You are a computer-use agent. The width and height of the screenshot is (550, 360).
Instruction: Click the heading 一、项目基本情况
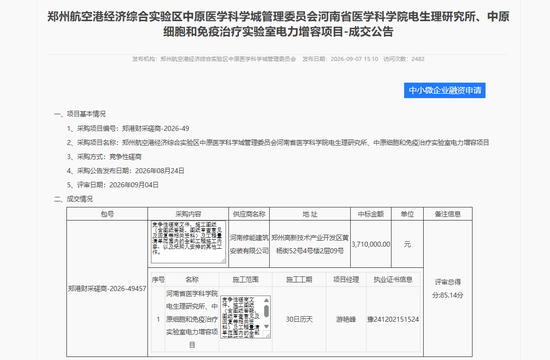[80, 114]
